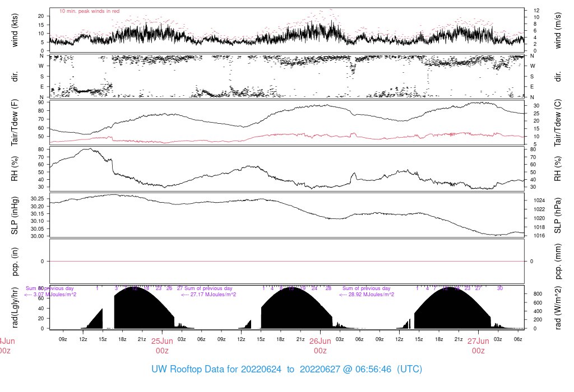
Task: Click the 'SLP (hPa)' axis label
Action: (558, 216)
